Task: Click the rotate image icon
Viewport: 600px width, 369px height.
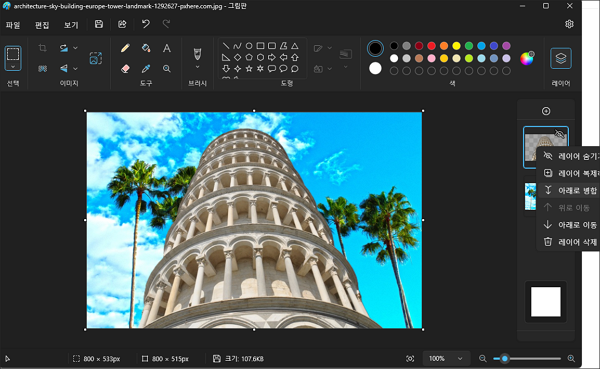Action: tap(64, 48)
